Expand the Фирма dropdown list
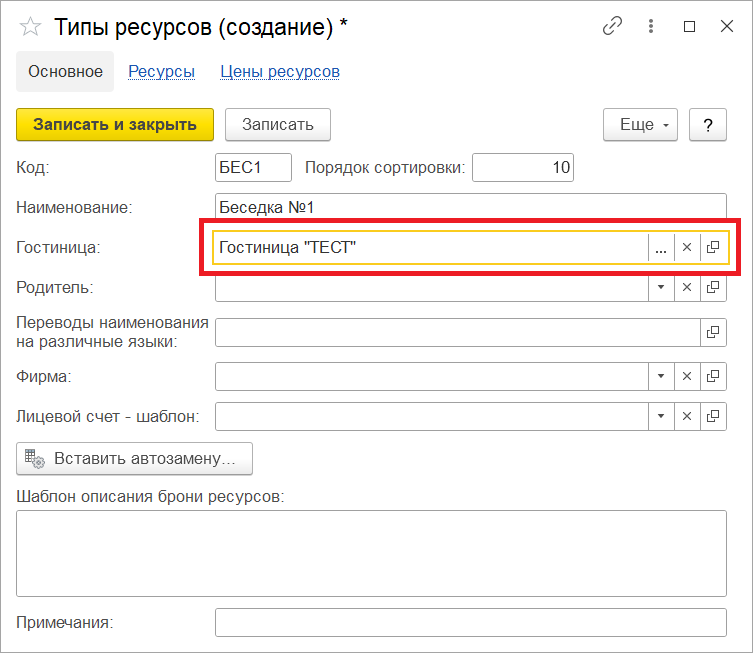The height and width of the screenshot is (653, 753). [661, 376]
